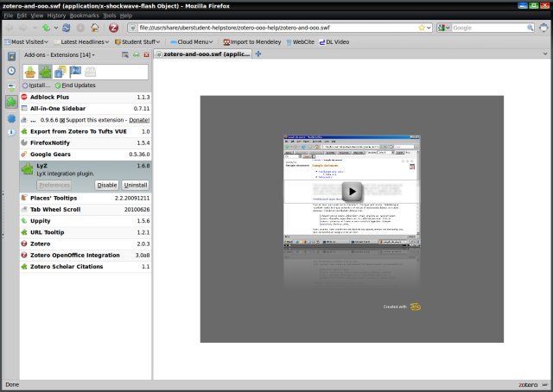Click the DL Video bookmark
This screenshot has height=392, width=553.
pyautogui.click(x=334, y=42)
